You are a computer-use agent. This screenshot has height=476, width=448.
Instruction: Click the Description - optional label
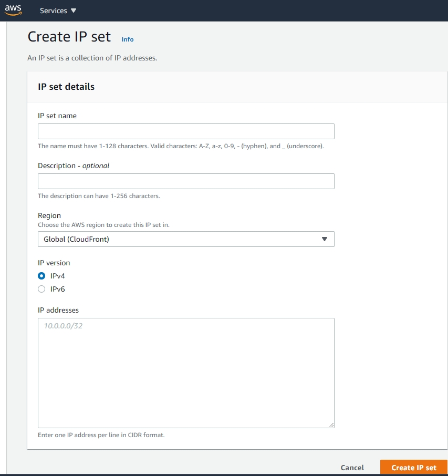74,165
